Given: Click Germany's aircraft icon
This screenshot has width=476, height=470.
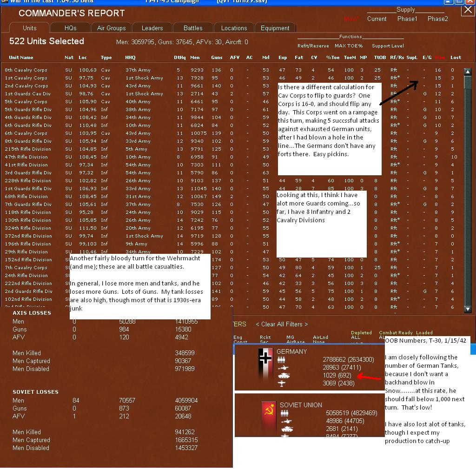Looking at the screenshot, I should click(281, 384).
